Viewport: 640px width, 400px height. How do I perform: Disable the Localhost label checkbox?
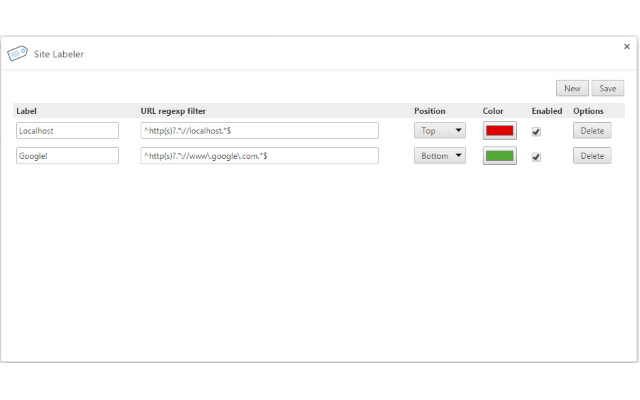click(536, 131)
